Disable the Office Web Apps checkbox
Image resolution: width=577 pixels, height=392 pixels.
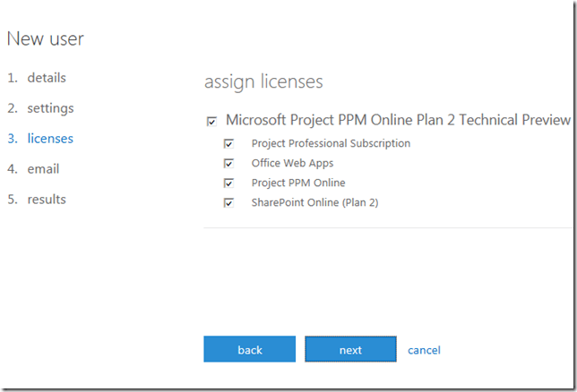(x=229, y=164)
